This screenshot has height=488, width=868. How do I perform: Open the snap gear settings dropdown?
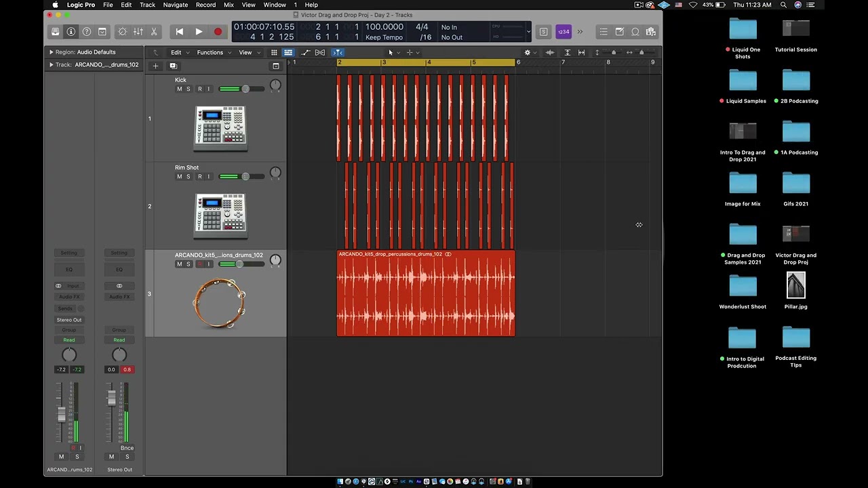coord(530,52)
